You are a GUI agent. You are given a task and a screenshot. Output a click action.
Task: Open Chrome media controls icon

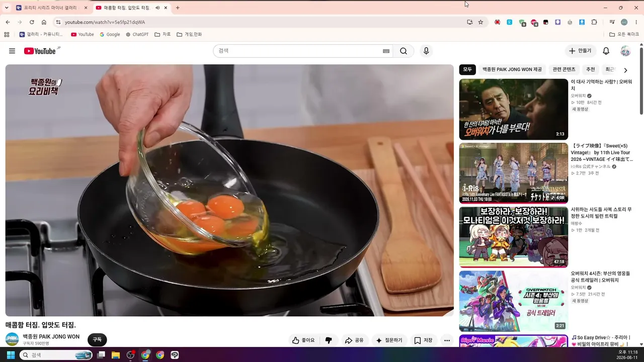612,22
